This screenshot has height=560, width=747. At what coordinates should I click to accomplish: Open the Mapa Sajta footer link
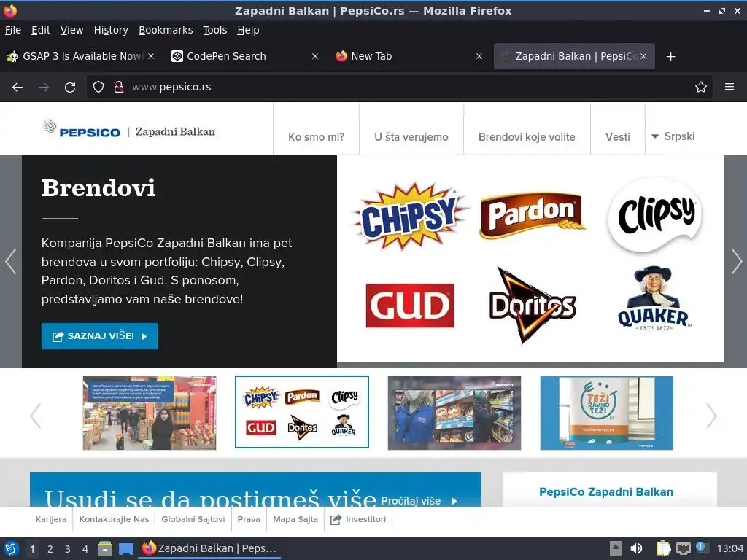click(295, 519)
